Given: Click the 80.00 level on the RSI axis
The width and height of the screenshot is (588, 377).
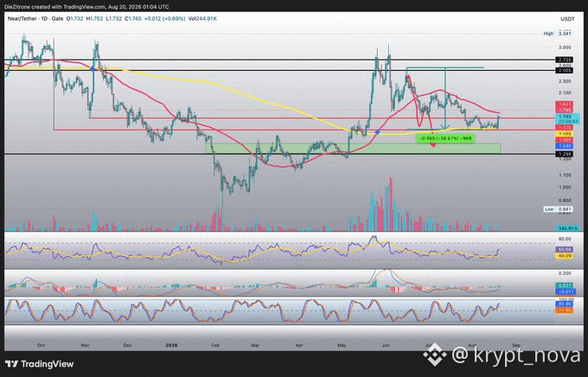Looking at the screenshot, I should (x=565, y=239).
